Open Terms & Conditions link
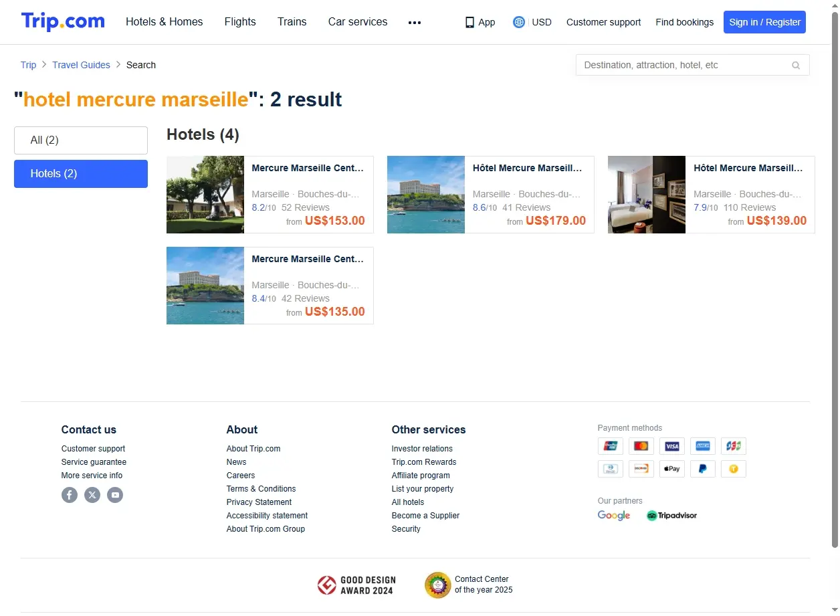 pyautogui.click(x=261, y=489)
